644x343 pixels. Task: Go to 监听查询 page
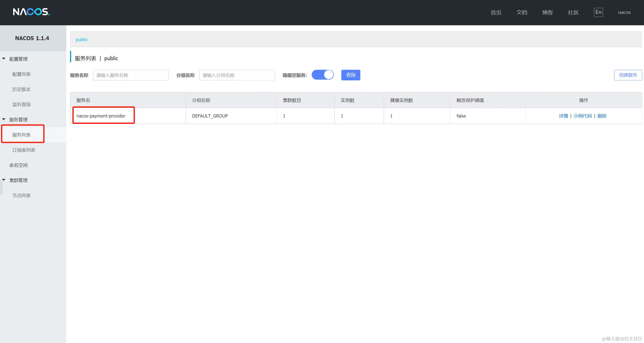tap(22, 104)
